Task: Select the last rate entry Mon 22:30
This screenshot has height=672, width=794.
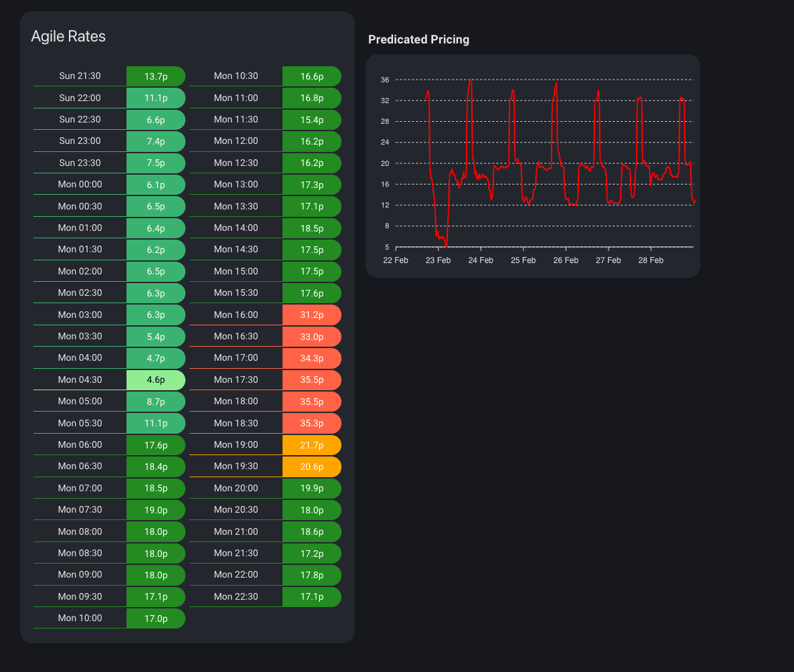Action: [x=264, y=596]
